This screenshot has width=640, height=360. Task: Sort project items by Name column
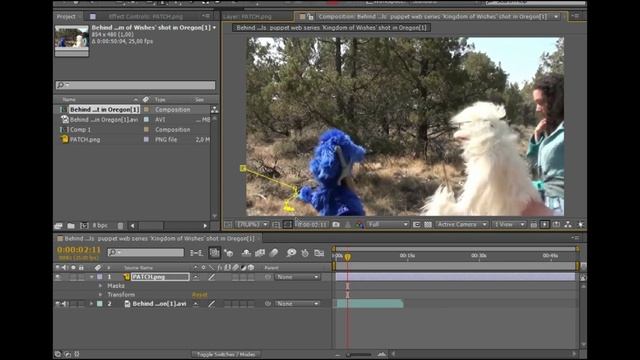click(69, 100)
